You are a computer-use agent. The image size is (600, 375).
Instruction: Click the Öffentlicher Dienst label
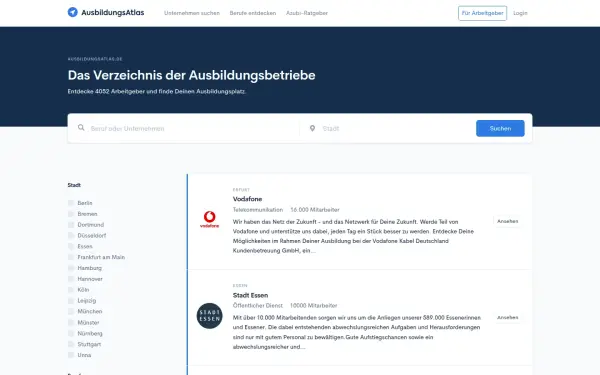tap(258, 305)
